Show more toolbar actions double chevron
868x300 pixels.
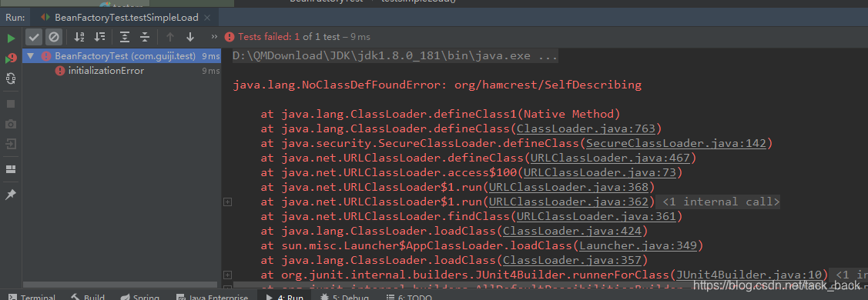click(x=215, y=37)
